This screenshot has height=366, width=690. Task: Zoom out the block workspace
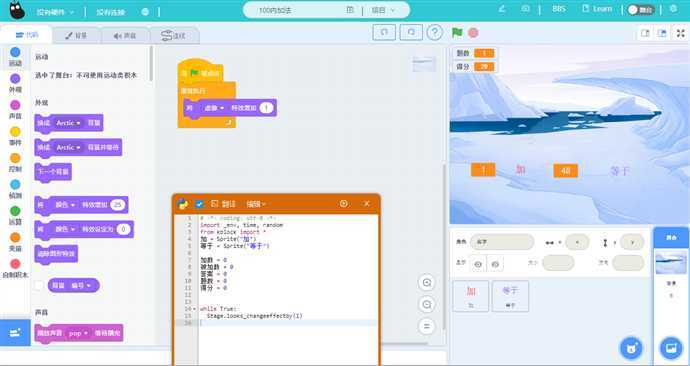pyautogui.click(x=426, y=304)
